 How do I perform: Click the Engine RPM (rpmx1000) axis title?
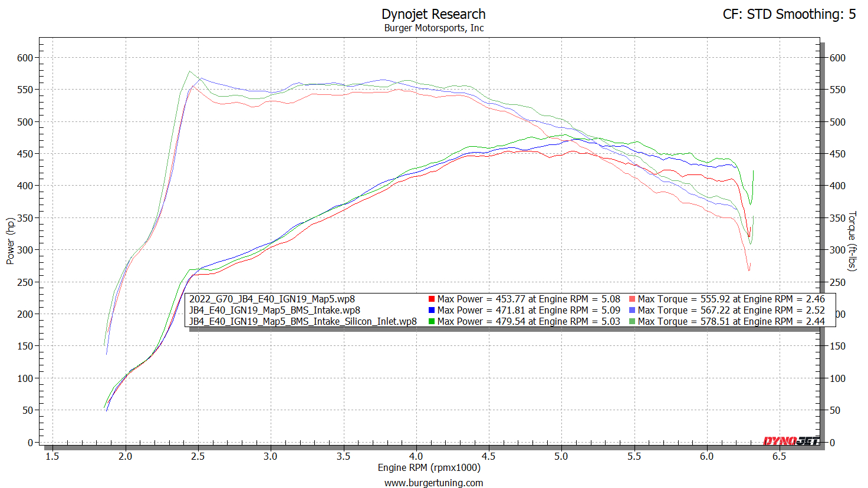429,468
